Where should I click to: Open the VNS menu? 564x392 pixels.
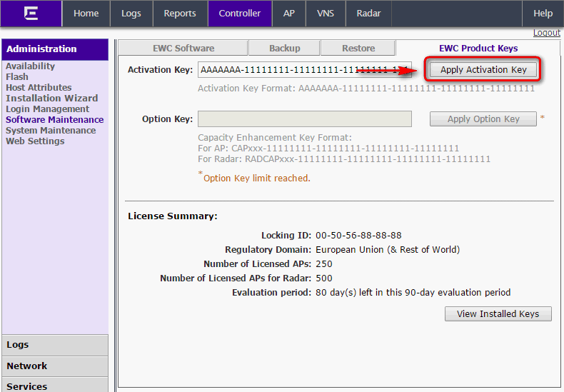pos(326,14)
